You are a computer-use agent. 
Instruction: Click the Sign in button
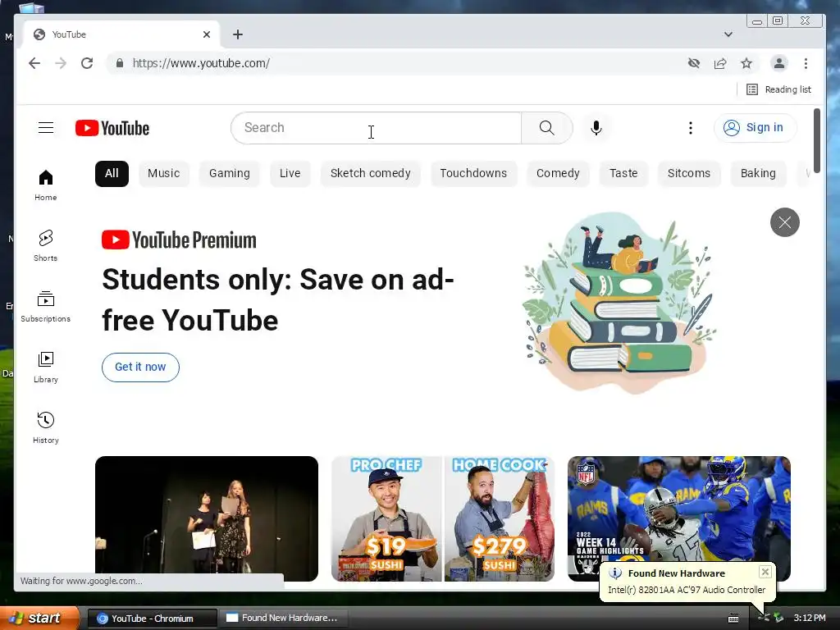(x=755, y=128)
